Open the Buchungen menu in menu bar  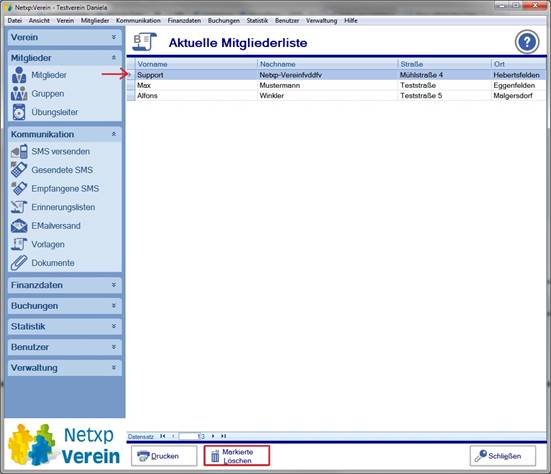coord(223,21)
